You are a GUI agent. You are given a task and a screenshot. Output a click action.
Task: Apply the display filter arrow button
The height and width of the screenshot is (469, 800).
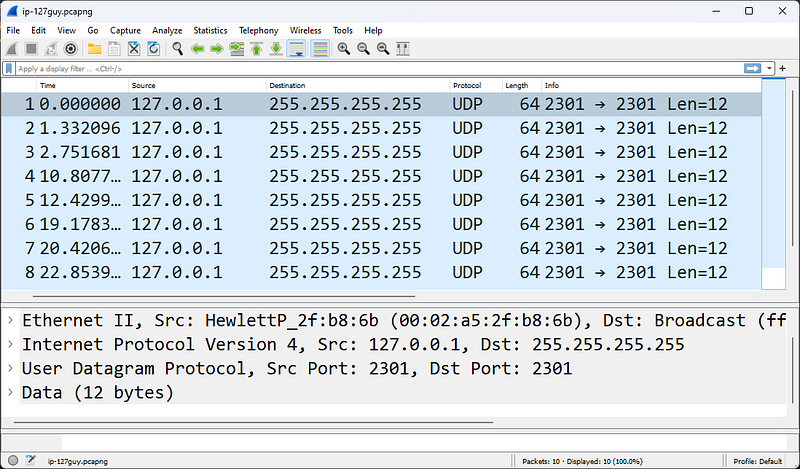753,68
